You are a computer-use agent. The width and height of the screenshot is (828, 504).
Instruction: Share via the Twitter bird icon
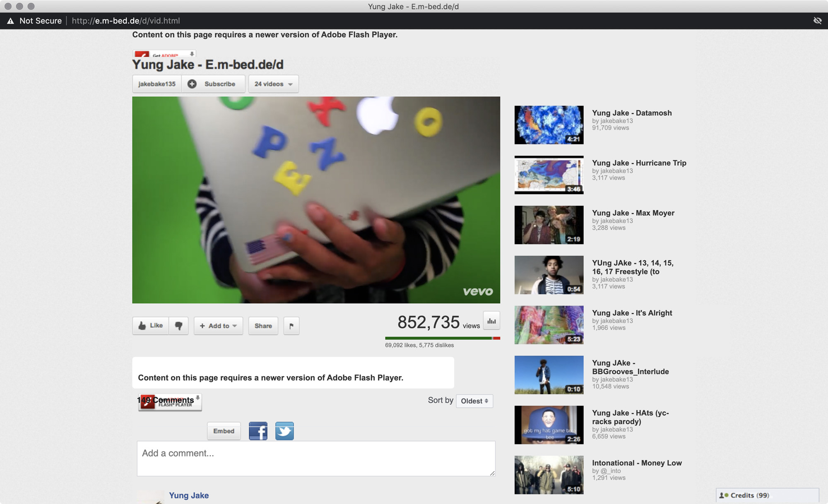pyautogui.click(x=284, y=431)
